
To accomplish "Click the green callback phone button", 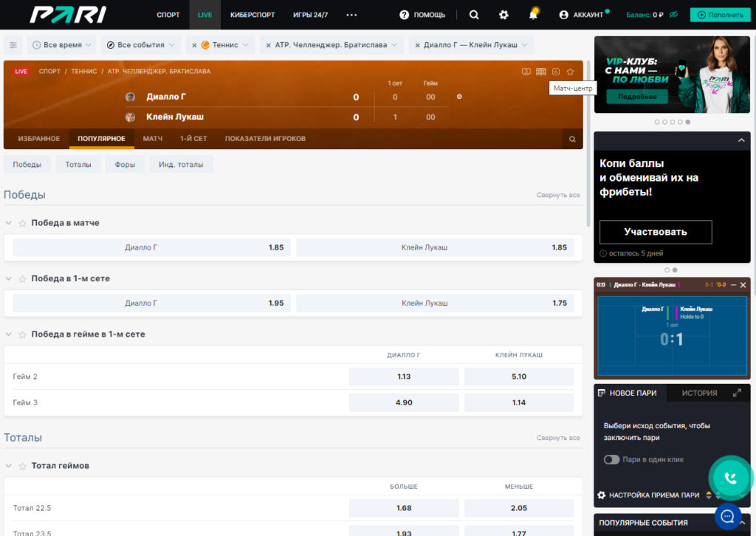I will click(730, 478).
